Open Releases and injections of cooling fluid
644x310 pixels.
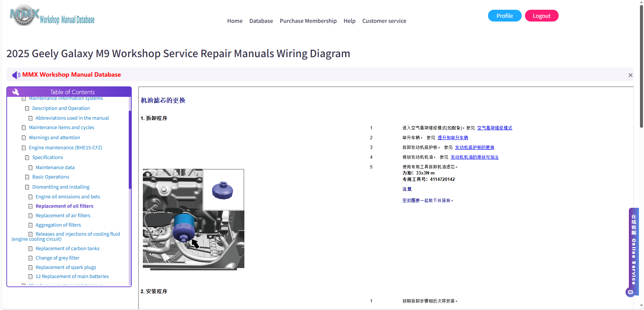pos(66,236)
